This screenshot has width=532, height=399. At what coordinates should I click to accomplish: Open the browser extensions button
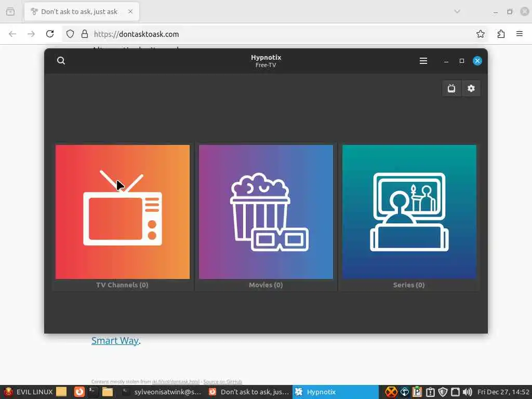[x=501, y=34]
